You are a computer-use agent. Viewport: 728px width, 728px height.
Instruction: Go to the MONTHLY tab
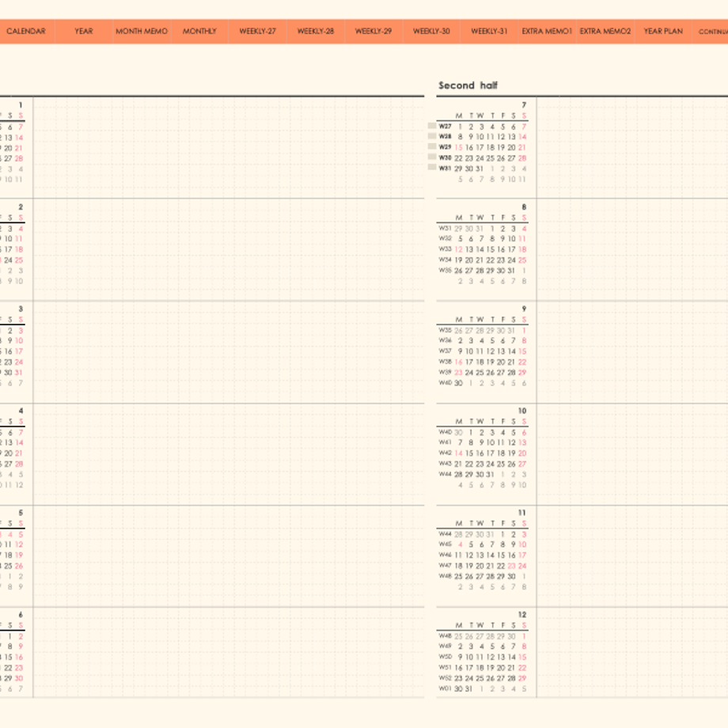click(x=199, y=31)
